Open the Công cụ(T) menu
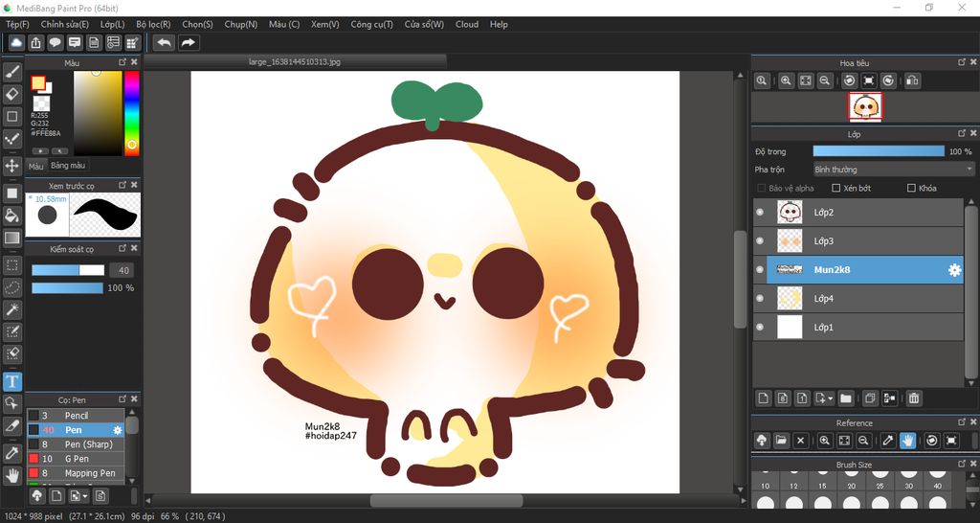Screen dimensions: 980x523 click(372, 24)
